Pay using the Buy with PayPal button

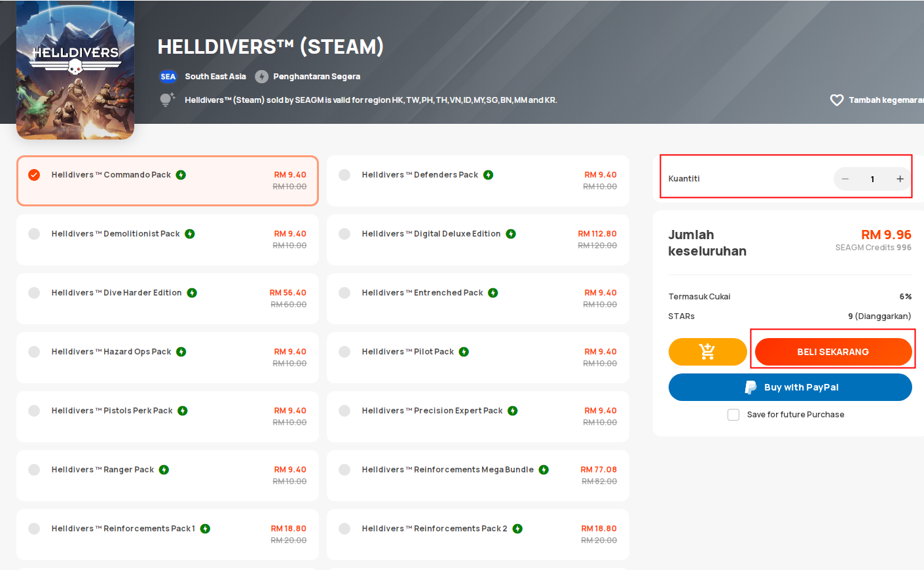[x=790, y=387]
